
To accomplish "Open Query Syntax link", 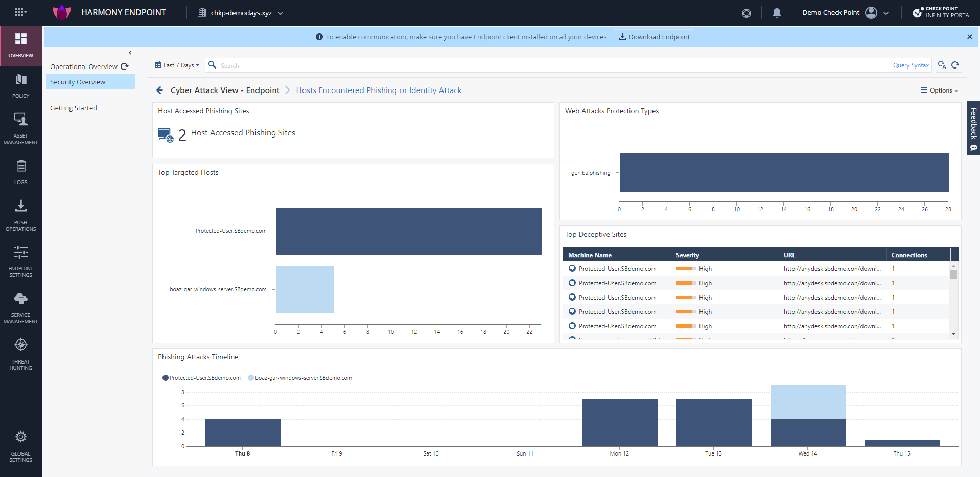I will click(911, 65).
